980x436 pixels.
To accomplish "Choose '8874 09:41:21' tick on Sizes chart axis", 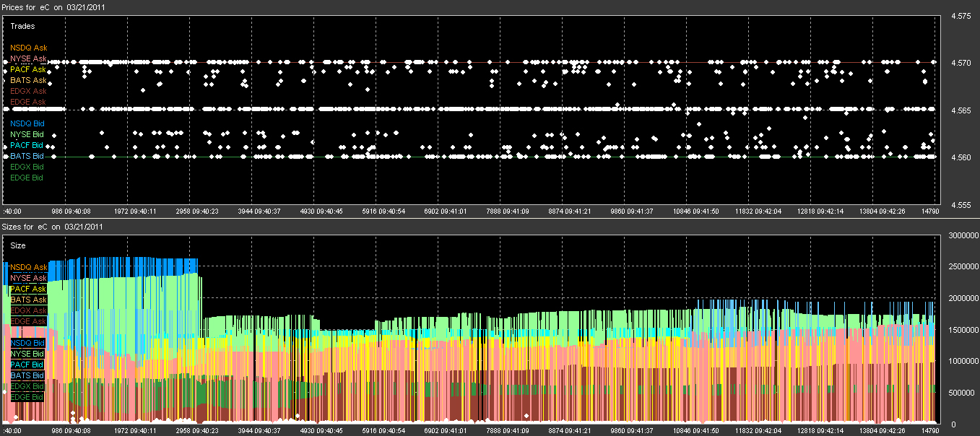I will coord(569,431).
